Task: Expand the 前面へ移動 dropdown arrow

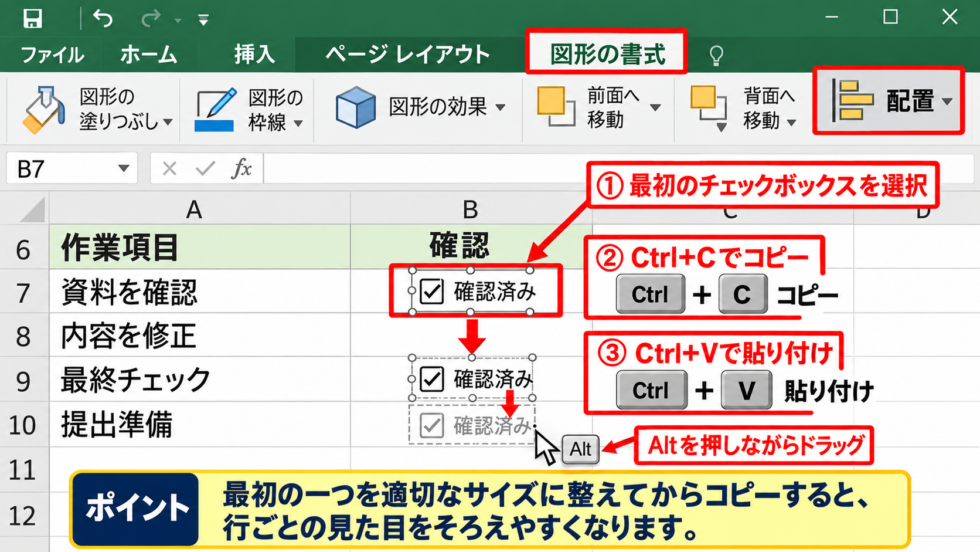Action: click(x=655, y=107)
